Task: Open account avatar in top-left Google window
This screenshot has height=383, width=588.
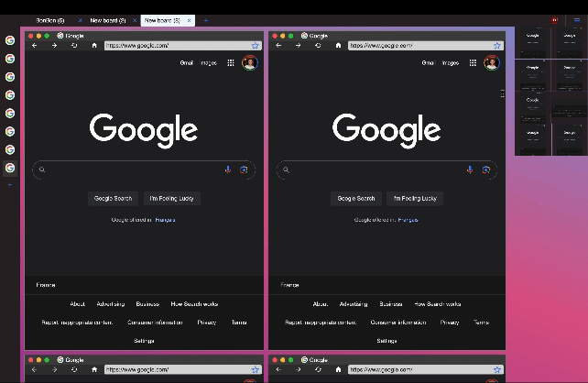Action: pos(250,62)
